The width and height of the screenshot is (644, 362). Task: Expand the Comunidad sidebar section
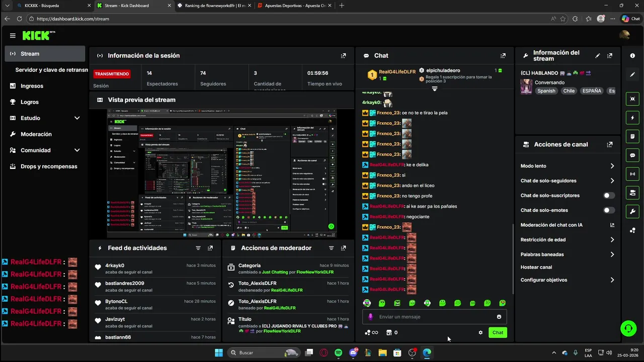pos(77,150)
